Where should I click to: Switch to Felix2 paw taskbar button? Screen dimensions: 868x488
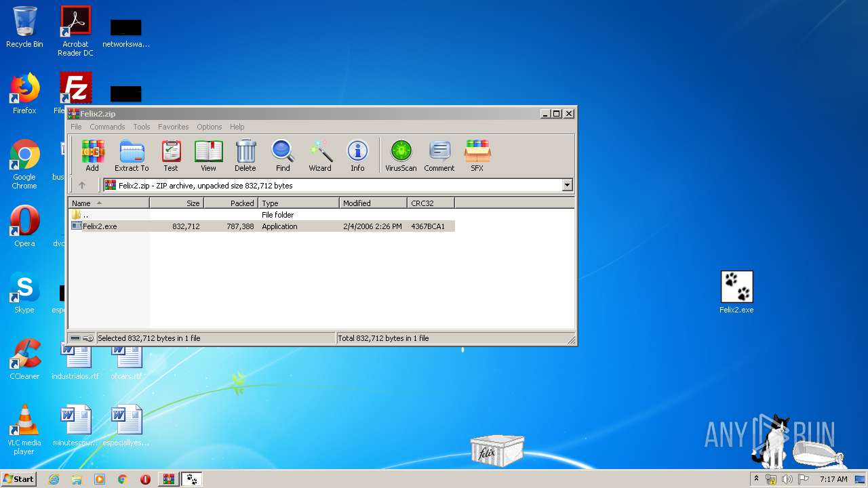pyautogui.click(x=192, y=479)
